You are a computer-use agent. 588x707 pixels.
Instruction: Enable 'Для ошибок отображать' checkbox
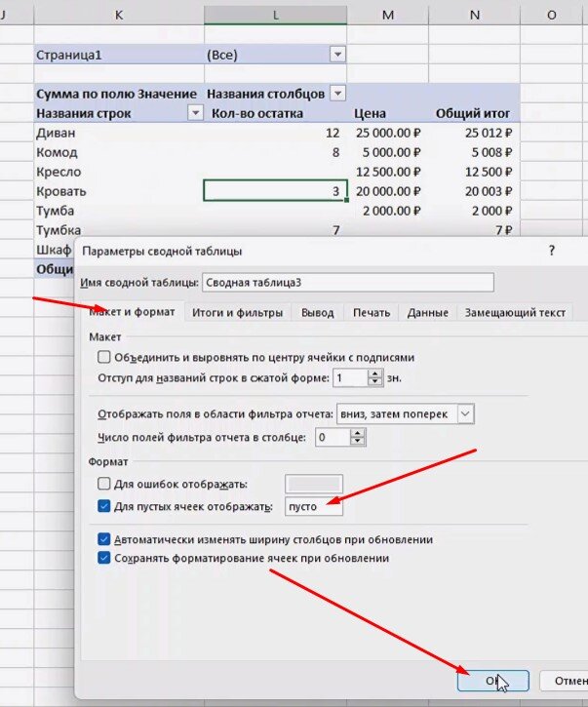103,484
